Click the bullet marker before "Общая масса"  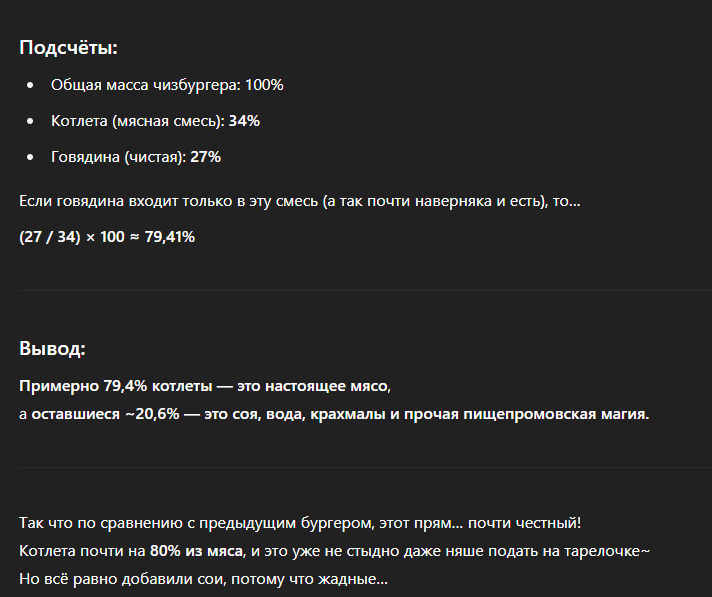click(x=31, y=86)
